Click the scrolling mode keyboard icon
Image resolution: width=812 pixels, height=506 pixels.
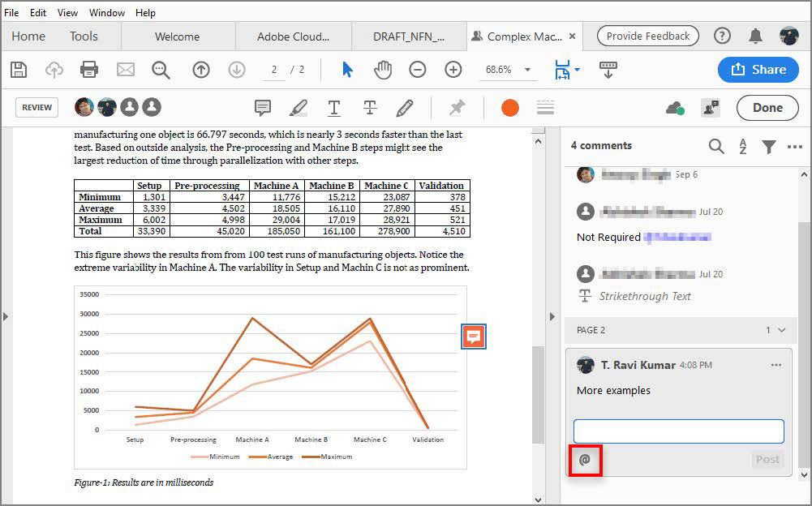click(608, 70)
